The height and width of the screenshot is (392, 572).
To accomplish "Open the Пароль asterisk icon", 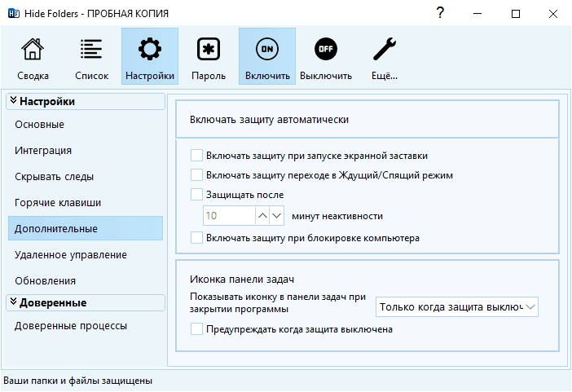I will tap(209, 56).
